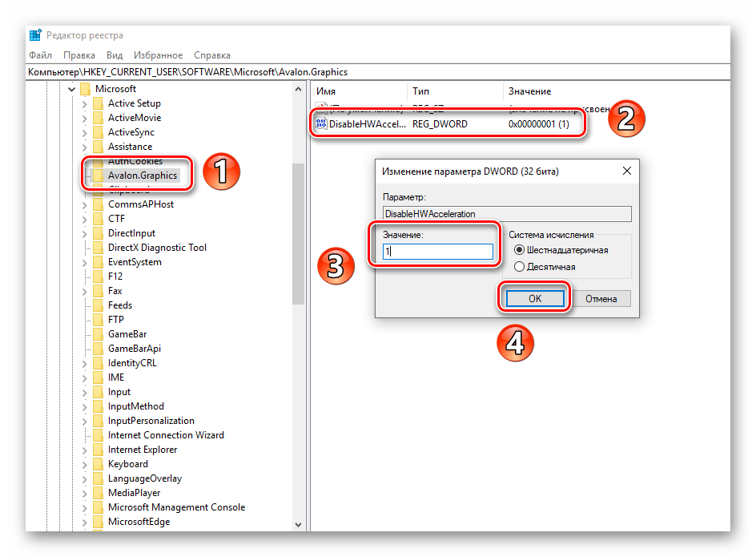
Task: Select the Шестнадцатеричная radio button
Action: tap(519, 250)
